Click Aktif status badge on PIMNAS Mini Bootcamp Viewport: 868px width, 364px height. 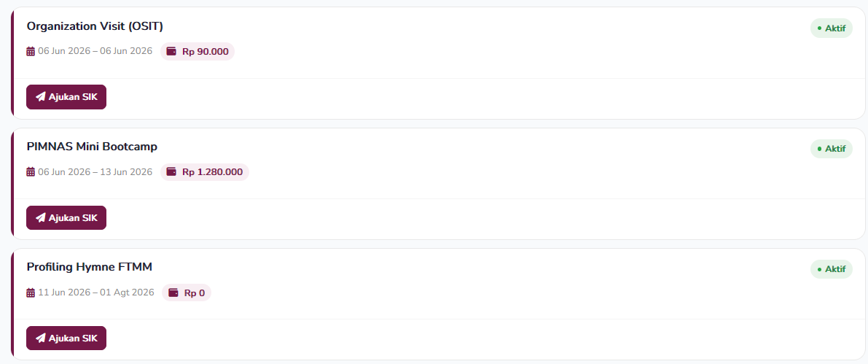tap(832, 149)
